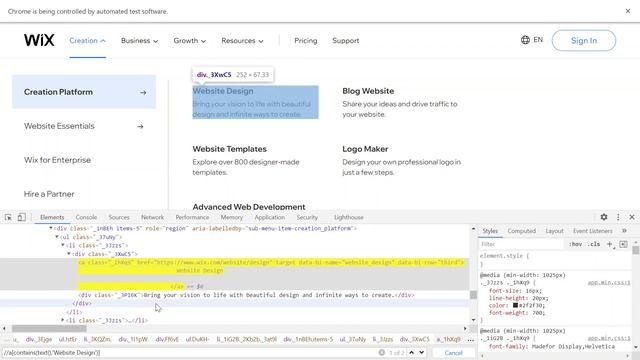Show more Styles pane tabs

624,231
